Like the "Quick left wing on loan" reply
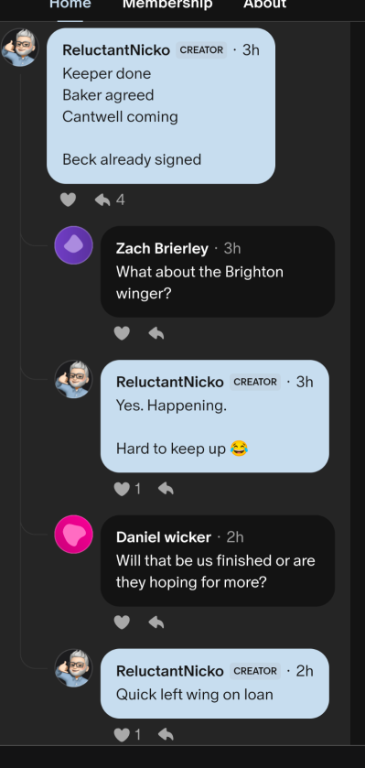365x768 pixels. 127,735
